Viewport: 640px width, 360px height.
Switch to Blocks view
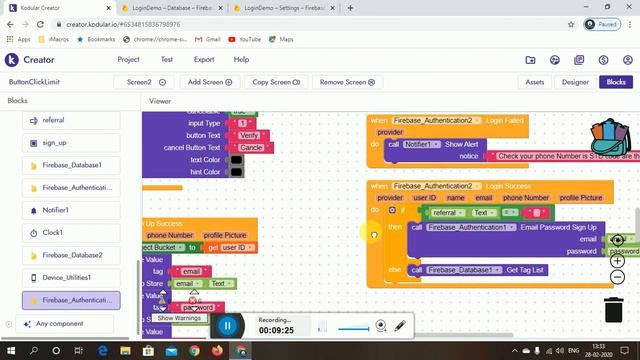(x=616, y=82)
